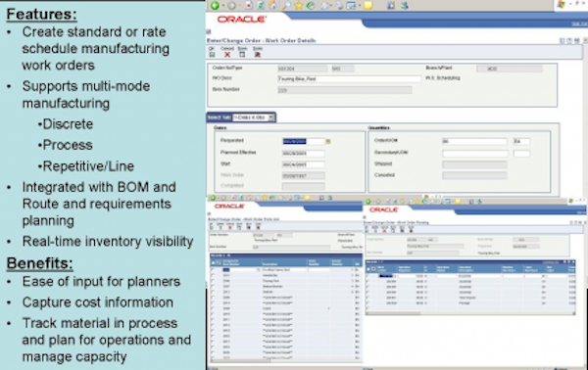Screen dimensions: 588x370
Task: Click the green browser Back arrow icon
Action: coord(215,5)
